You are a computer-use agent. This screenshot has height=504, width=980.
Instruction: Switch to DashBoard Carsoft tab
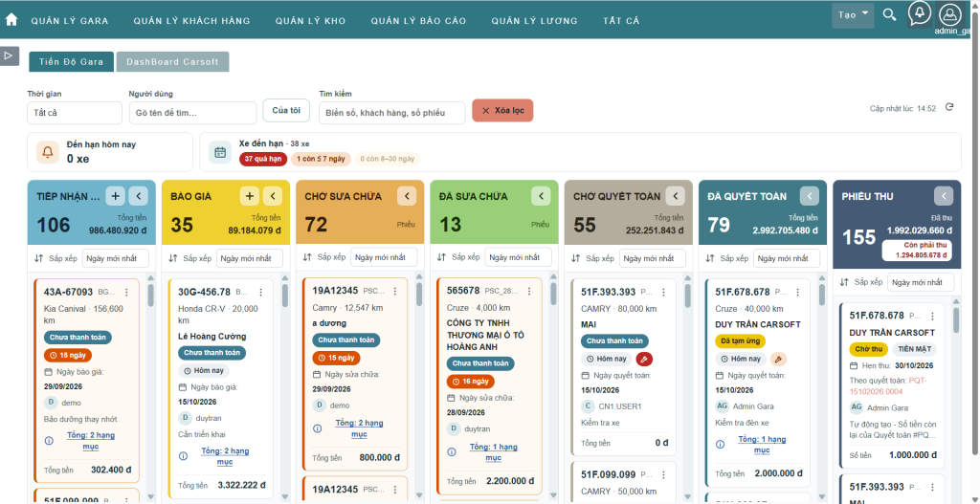tap(172, 62)
